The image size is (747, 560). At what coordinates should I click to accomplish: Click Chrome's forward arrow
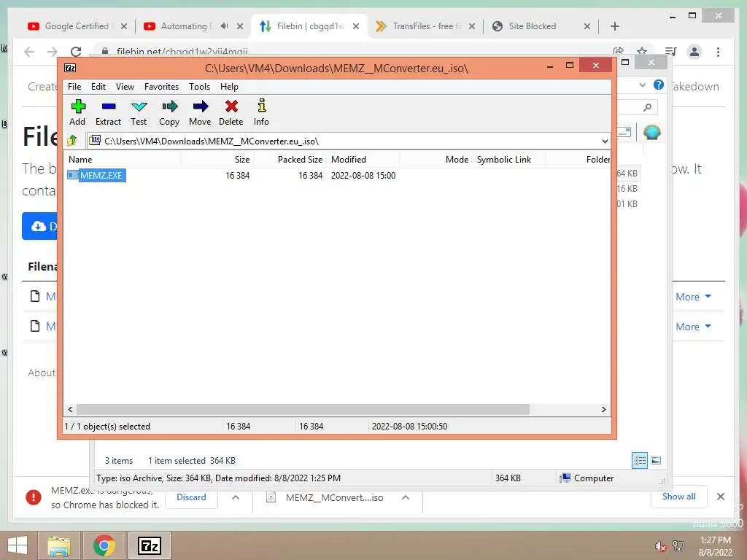pyautogui.click(x=53, y=52)
